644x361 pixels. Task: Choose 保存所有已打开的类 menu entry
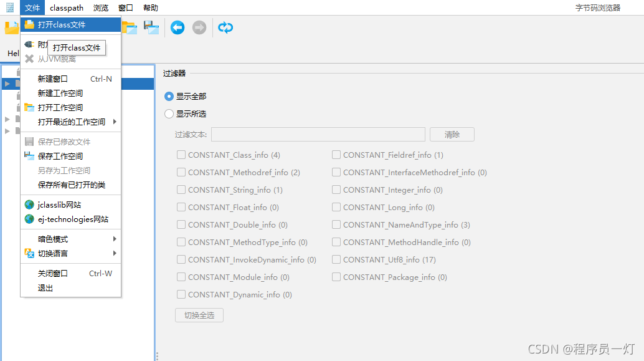(x=70, y=185)
